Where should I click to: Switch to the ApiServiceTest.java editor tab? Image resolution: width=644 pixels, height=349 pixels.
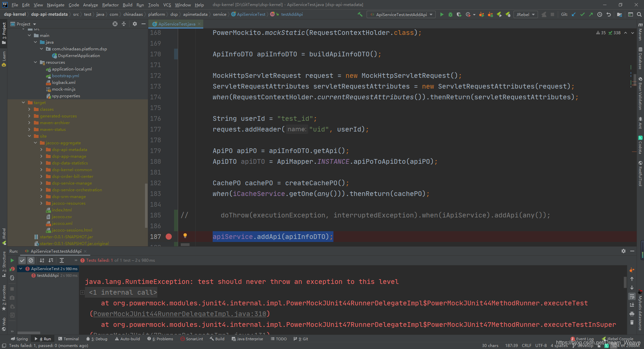(175, 24)
